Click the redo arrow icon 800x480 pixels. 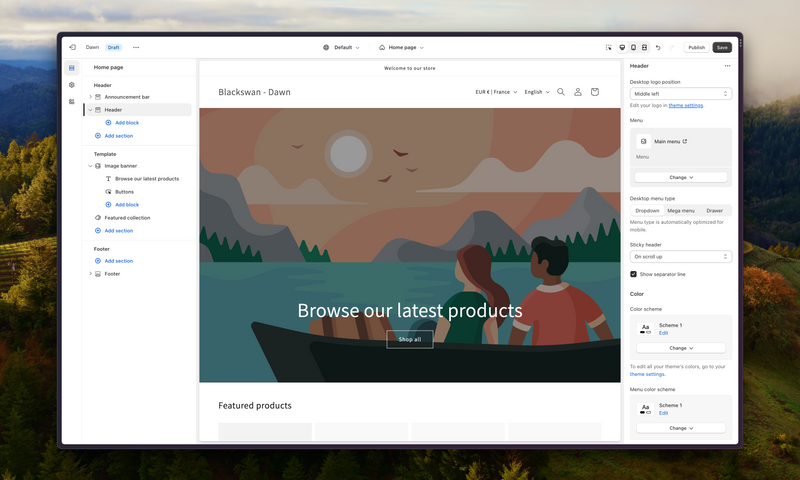click(671, 47)
